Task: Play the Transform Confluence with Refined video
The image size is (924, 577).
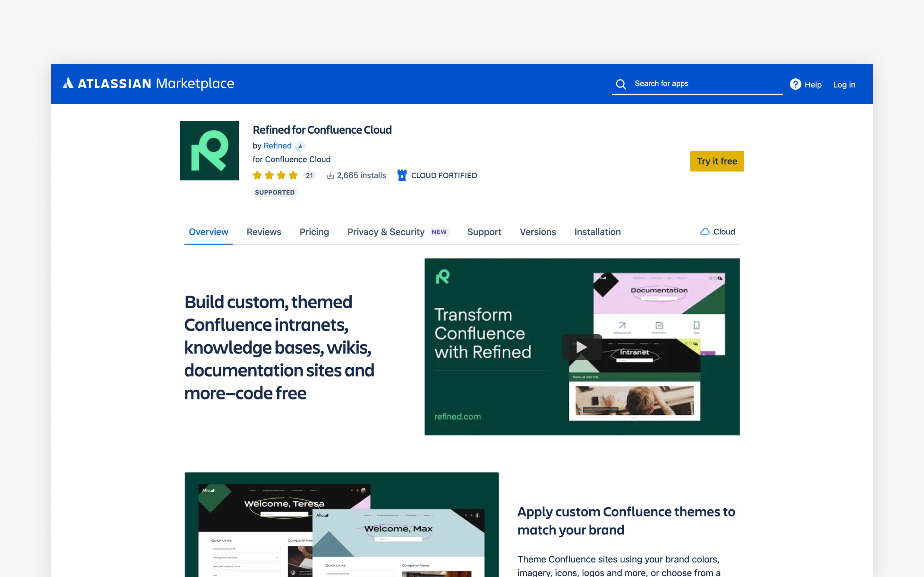Action: click(581, 347)
